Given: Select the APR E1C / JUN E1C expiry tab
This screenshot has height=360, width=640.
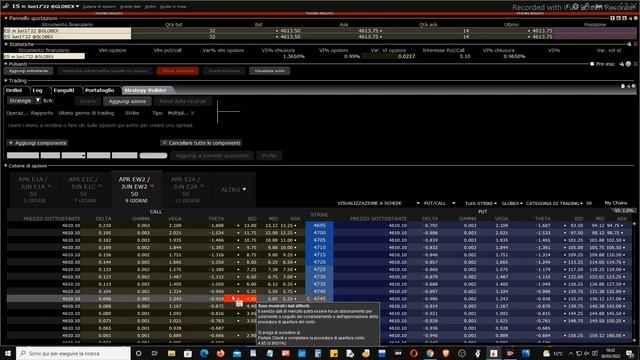Looking at the screenshot, I should tap(85, 189).
